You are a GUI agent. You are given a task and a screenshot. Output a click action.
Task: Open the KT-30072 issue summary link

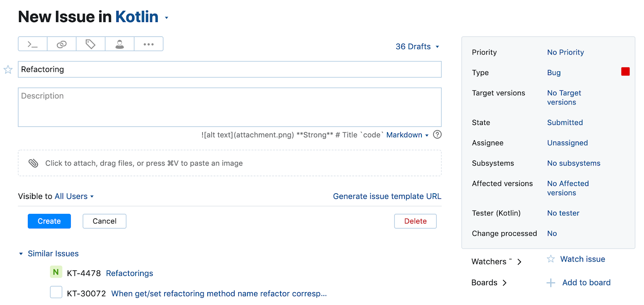219,294
